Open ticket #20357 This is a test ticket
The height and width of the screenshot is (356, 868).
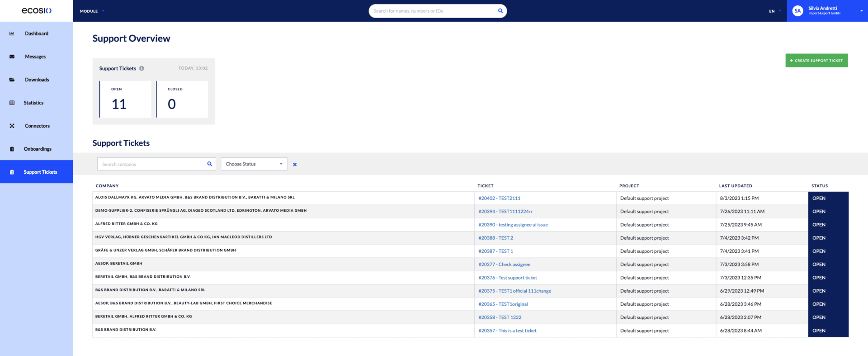click(x=507, y=331)
